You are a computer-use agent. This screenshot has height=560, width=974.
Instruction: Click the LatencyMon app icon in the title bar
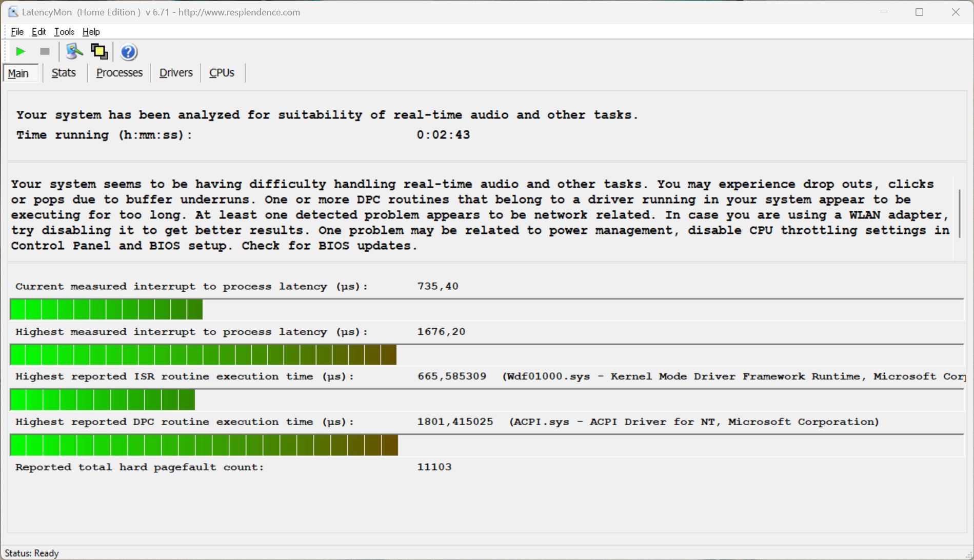point(13,12)
